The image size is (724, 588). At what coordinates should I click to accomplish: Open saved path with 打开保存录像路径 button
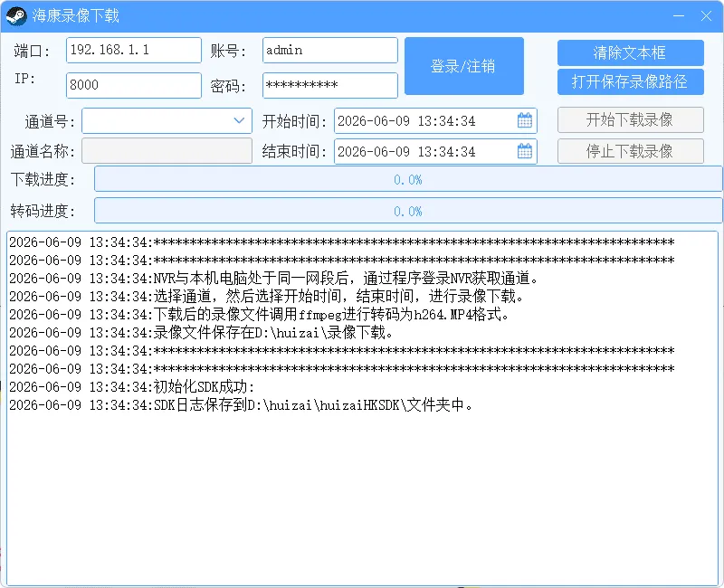coord(630,81)
